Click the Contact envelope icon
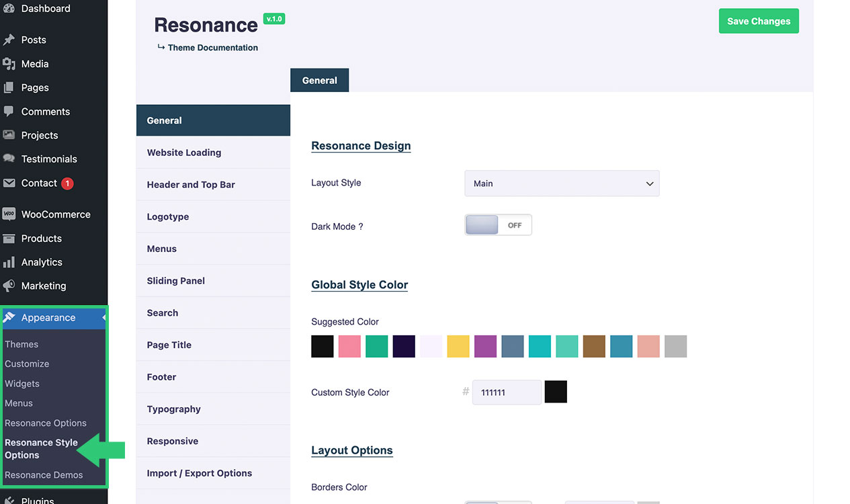 9,183
